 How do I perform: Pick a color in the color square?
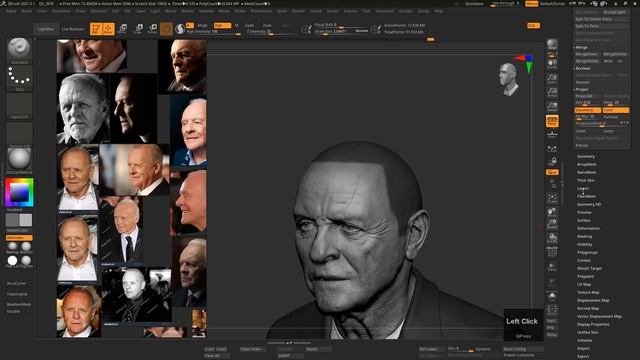point(19,192)
